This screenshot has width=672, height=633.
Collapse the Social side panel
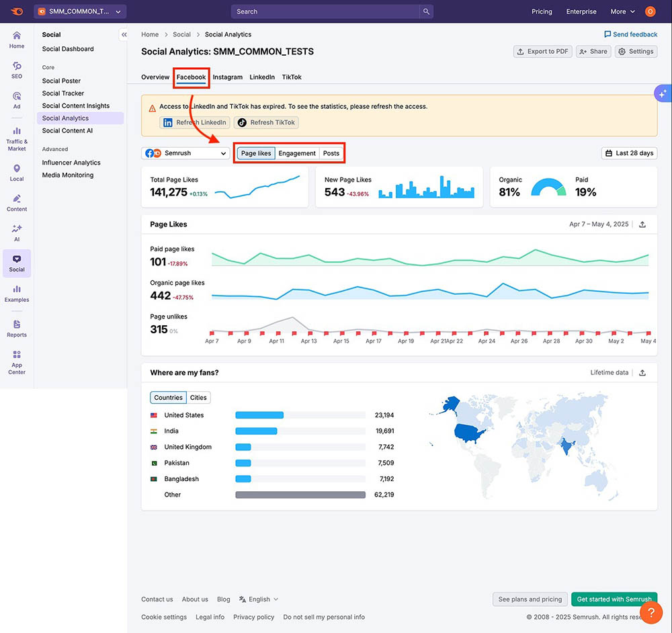124,35
